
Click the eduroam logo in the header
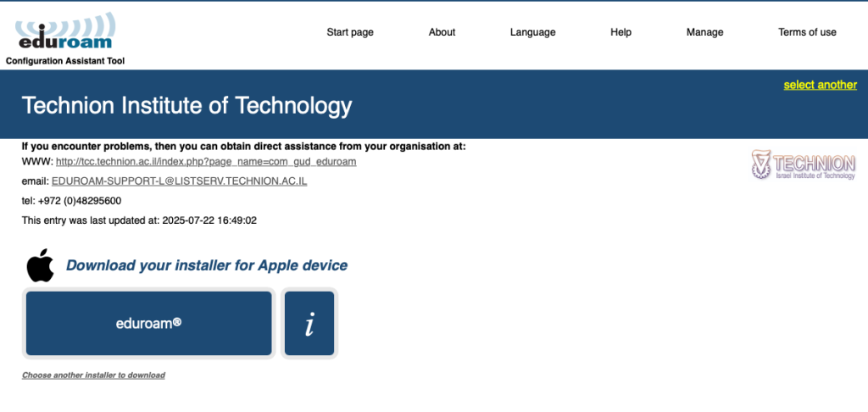[64, 31]
